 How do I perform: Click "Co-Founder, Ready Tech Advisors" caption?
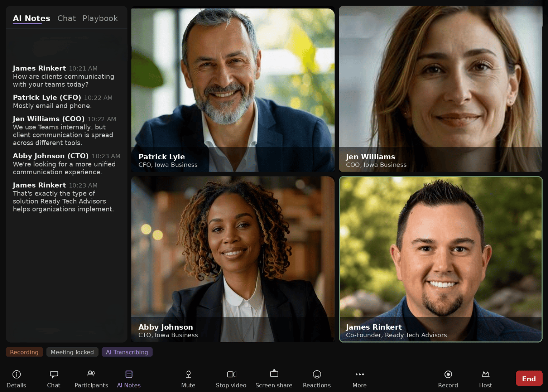396,335
